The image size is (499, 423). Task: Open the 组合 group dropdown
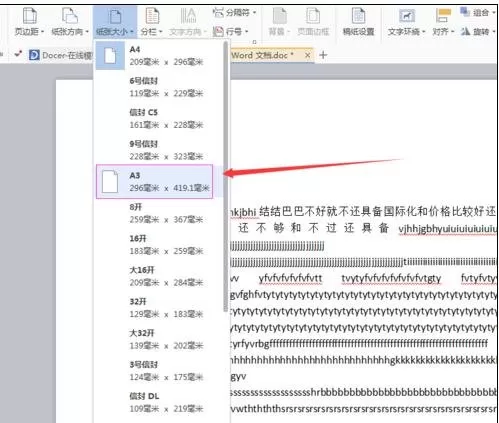[477, 13]
